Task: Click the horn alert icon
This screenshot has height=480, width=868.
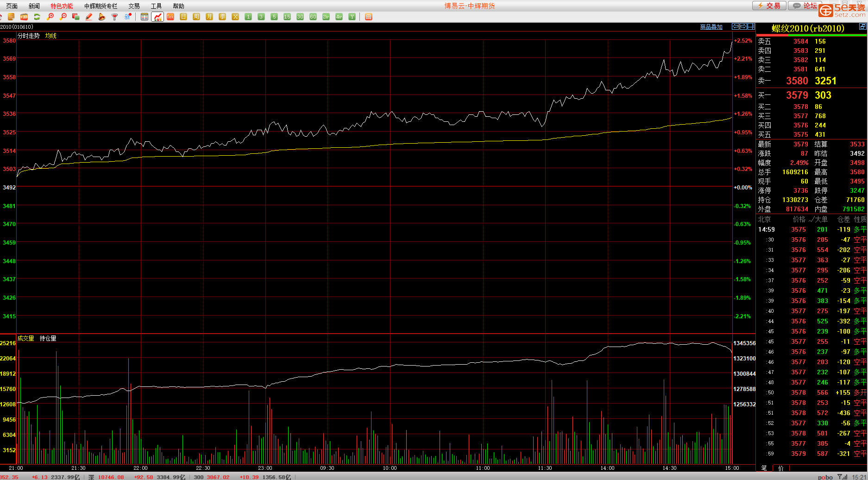Action: pyautogui.click(x=102, y=17)
